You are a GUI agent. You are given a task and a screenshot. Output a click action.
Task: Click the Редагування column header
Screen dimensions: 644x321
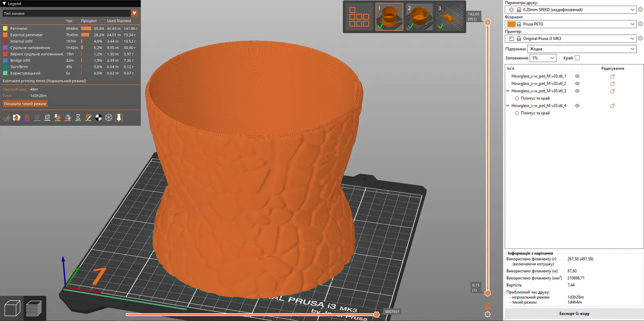(613, 68)
